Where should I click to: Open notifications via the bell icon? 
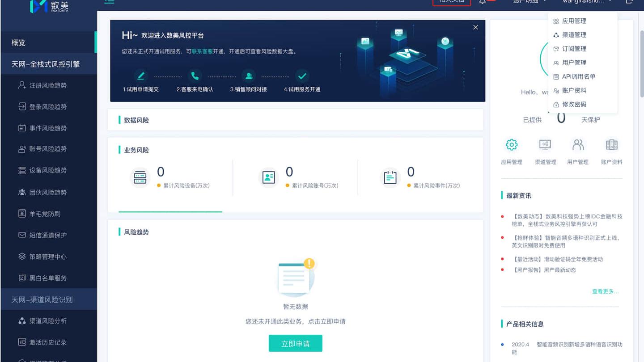pos(483,1)
